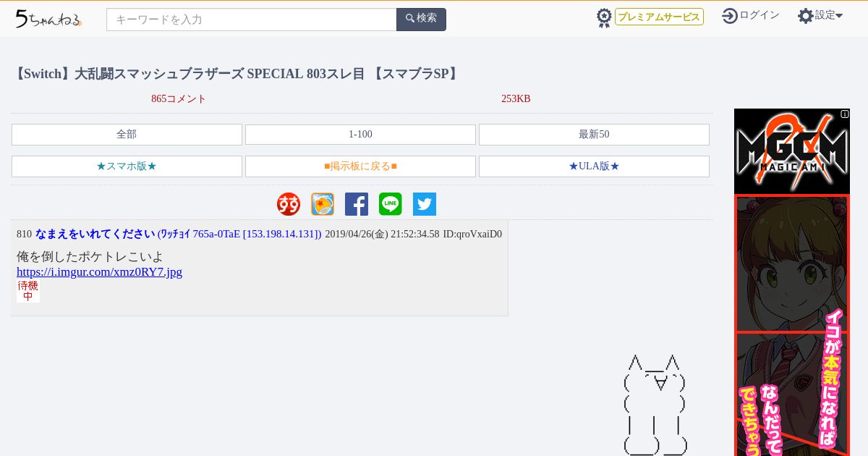Go back via ■掲示板に戻る■
Image resolution: width=868 pixels, height=456 pixels.
pos(360,166)
